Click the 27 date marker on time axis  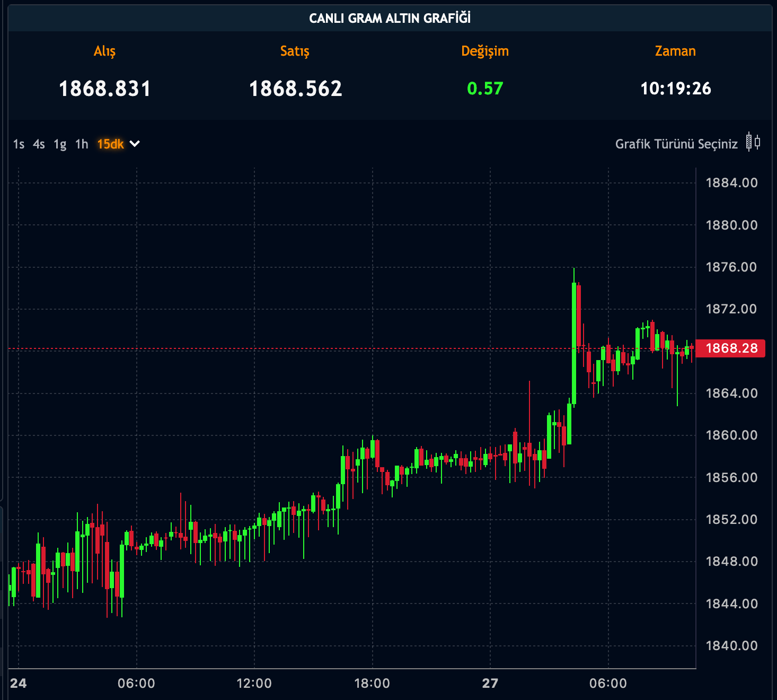click(490, 684)
